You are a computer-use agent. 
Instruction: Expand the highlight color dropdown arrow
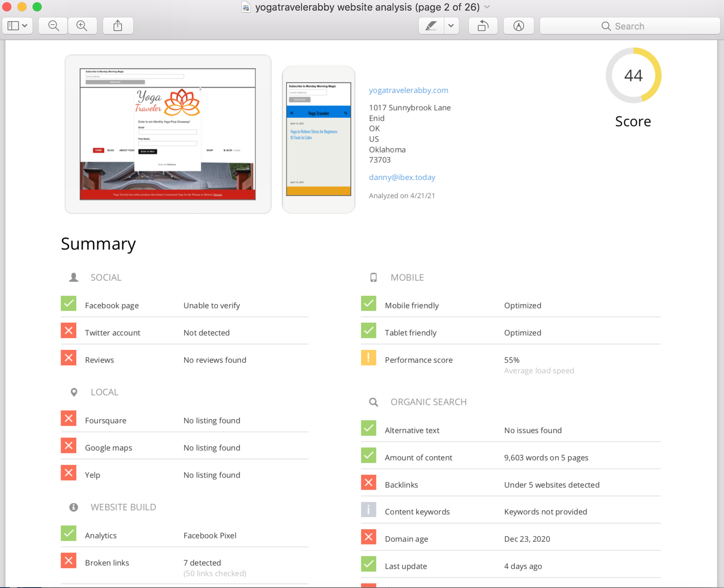(x=451, y=26)
